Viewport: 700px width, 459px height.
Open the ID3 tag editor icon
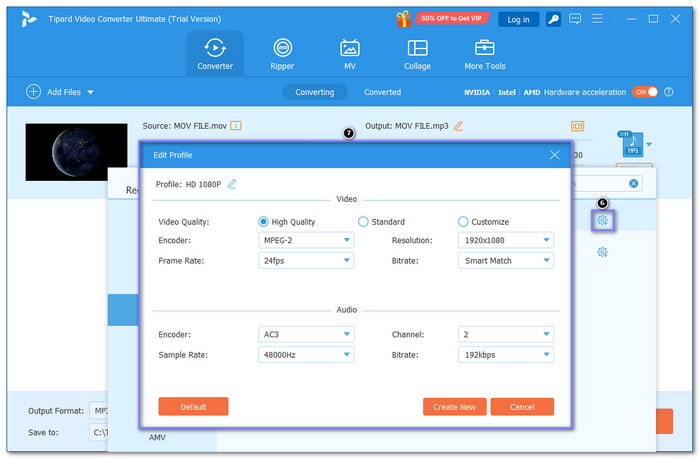pyautogui.click(x=577, y=126)
